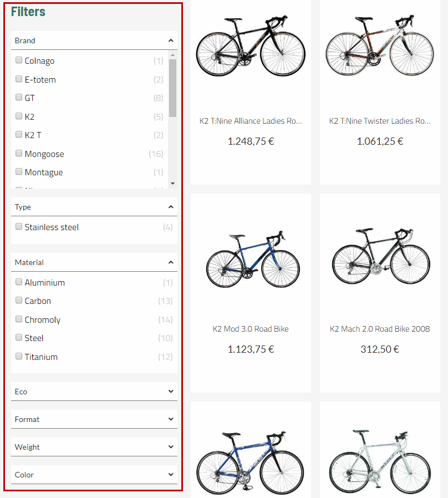Check the Mongoose brand checkbox
Viewport: 448px width, 498px height.
point(19,153)
